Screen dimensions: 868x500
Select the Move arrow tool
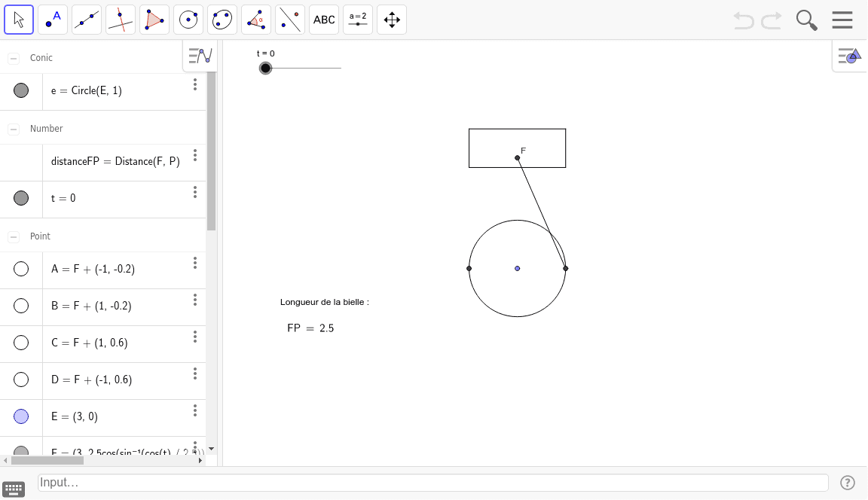point(19,20)
